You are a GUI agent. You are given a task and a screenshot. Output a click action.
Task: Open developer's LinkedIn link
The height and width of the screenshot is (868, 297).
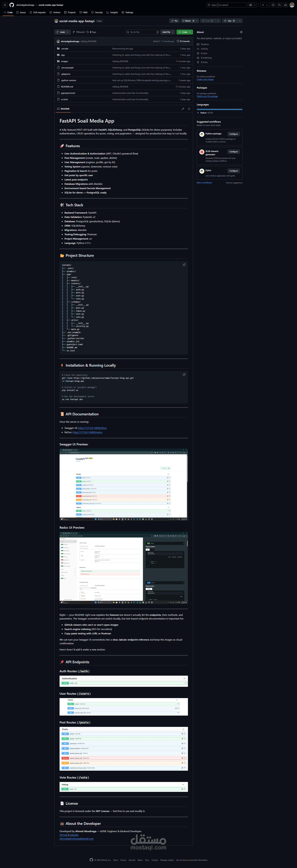(74, 835)
